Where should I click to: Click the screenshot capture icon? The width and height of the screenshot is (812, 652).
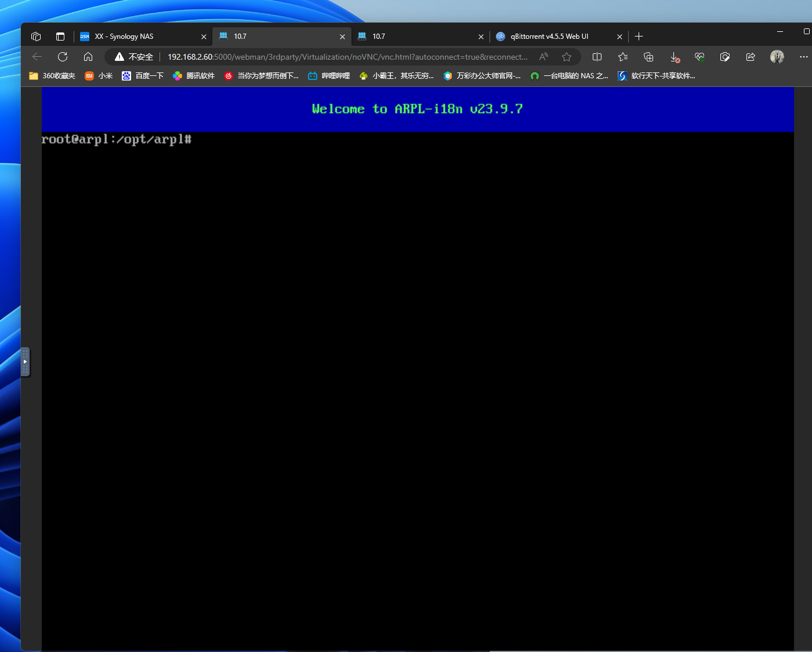(x=725, y=57)
